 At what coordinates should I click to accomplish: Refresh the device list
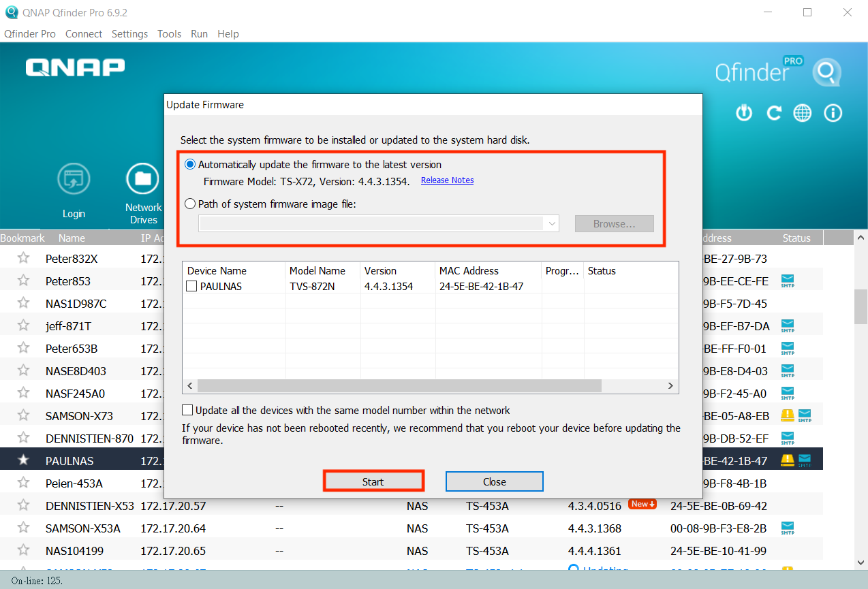774,113
